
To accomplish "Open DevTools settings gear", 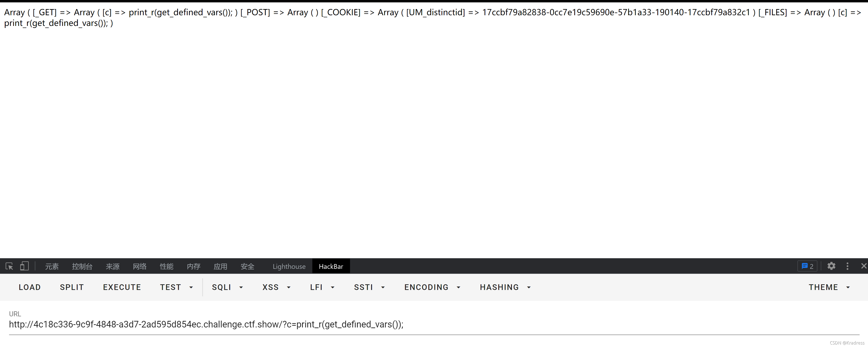I will pyautogui.click(x=831, y=266).
